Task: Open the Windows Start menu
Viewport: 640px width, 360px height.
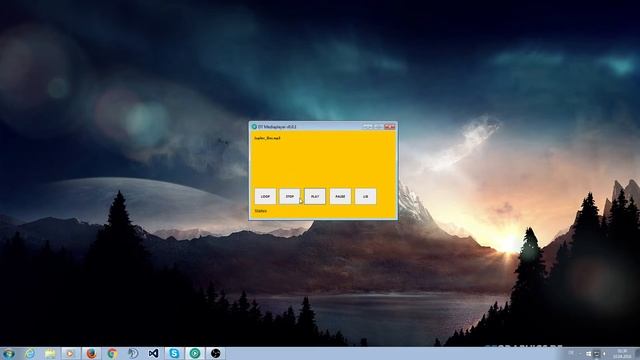Action: [x=9, y=353]
